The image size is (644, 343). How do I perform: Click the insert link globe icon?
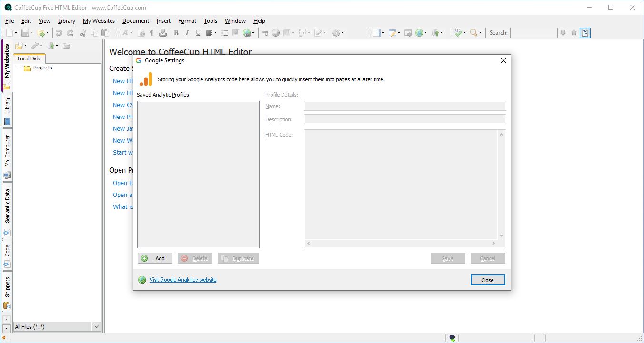tap(247, 33)
